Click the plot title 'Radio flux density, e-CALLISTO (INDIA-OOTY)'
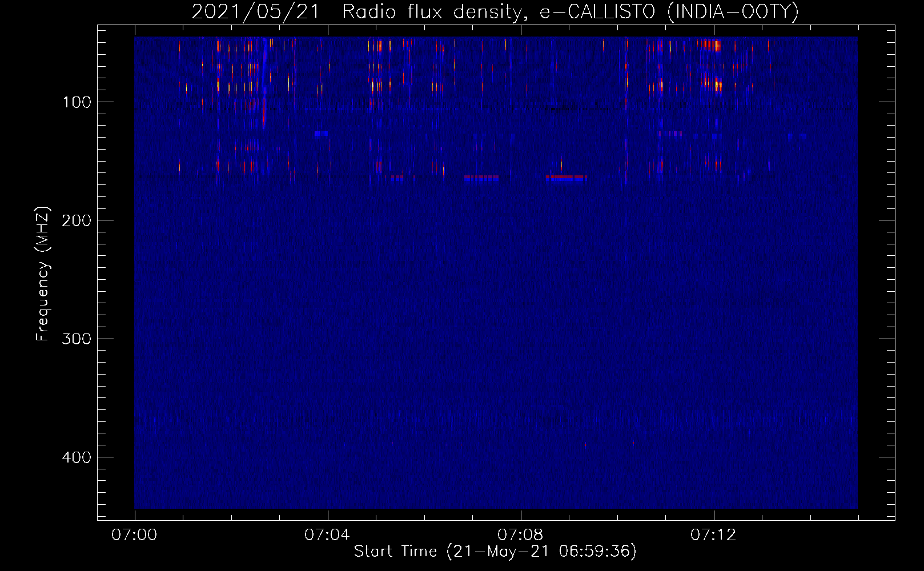924x571 pixels. point(570,11)
